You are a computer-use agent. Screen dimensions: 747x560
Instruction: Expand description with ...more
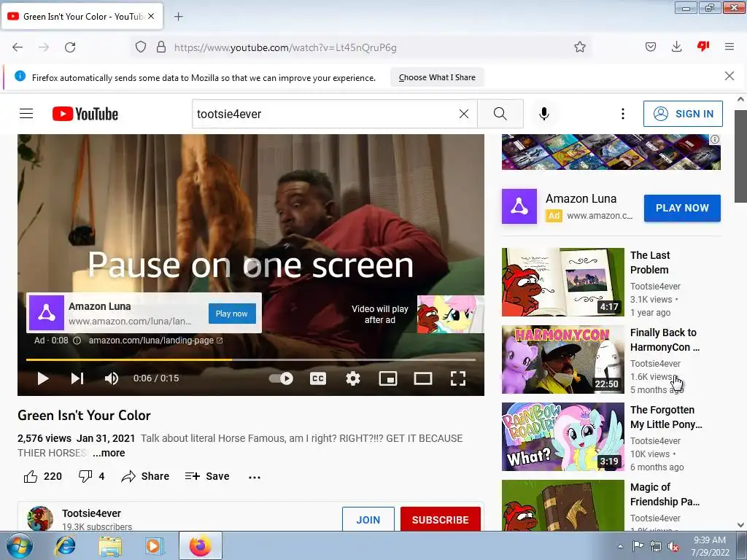point(109,453)
